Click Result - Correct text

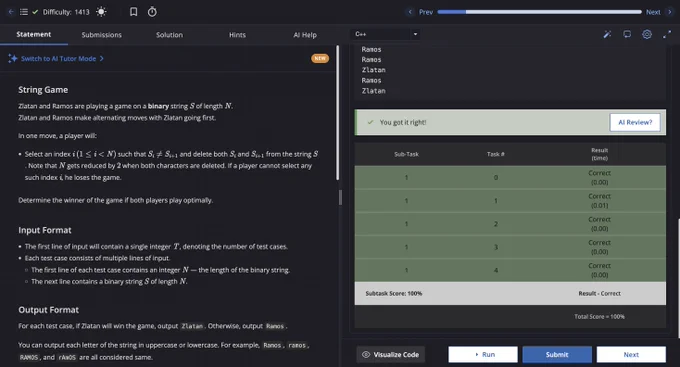coord(599,294)
